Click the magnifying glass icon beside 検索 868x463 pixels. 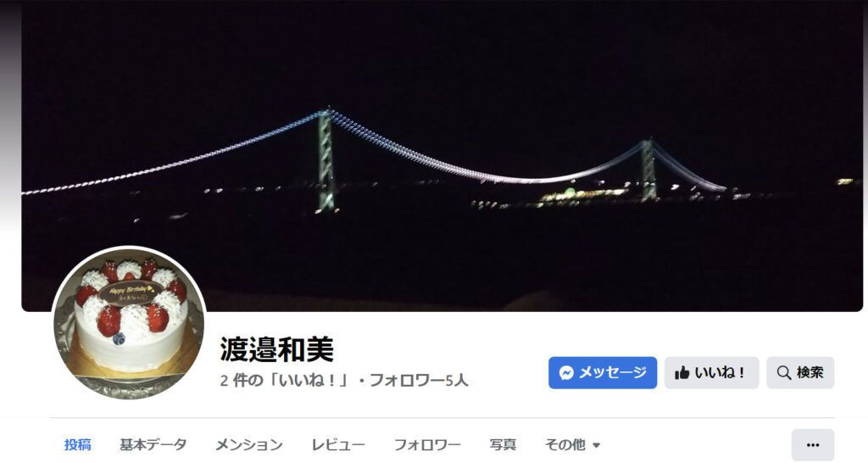click(x=784, y=373)
